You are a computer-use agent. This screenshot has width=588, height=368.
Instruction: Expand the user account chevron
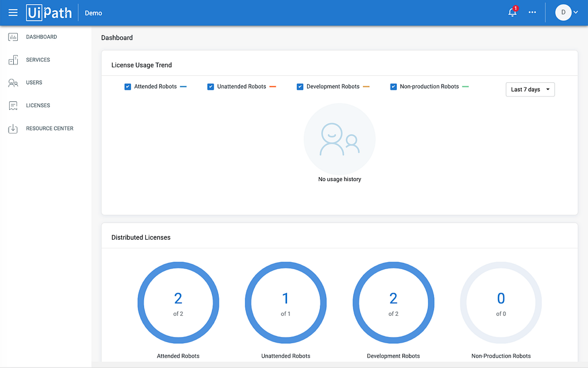point(575,12)
